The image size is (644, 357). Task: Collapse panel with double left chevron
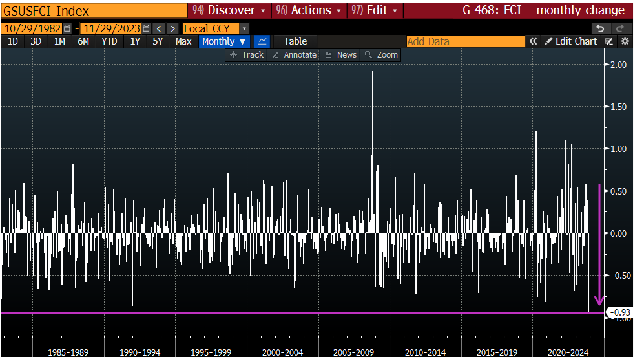point(533,41)
